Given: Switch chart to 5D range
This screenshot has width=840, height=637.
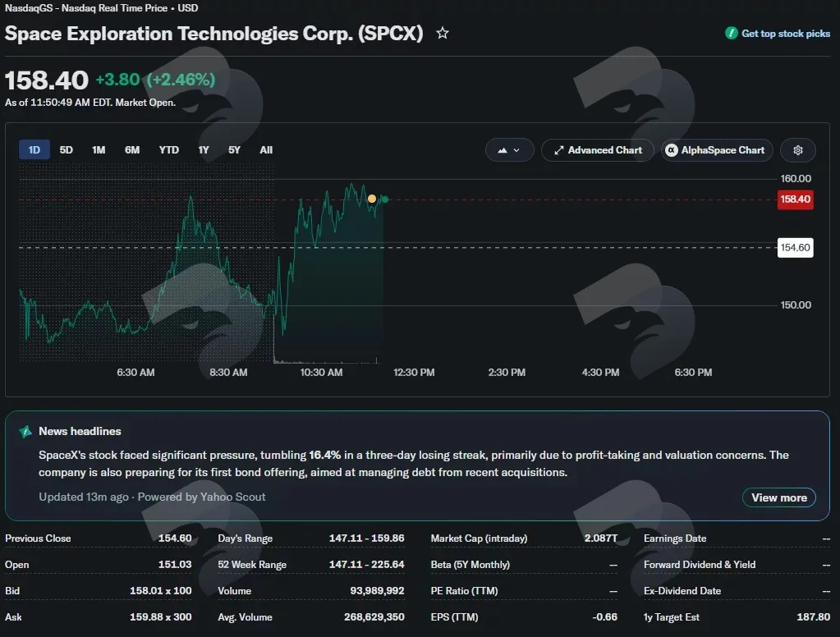Looking at the screenshot, I should click(66, 150).
